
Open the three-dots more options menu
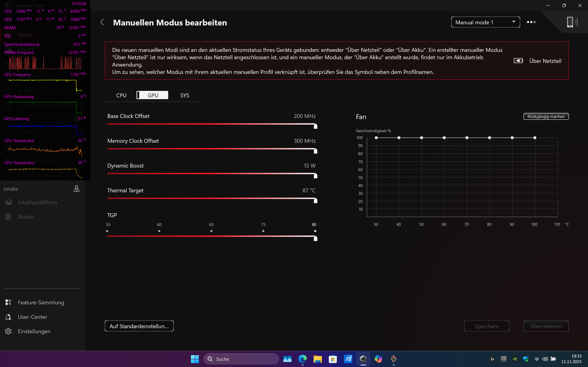tap(531, 22)
